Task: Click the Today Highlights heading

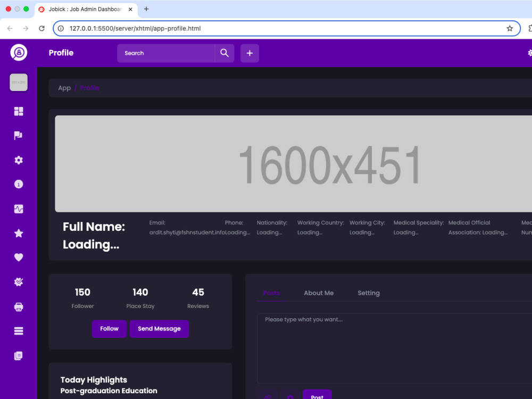Action: point(94,380)
